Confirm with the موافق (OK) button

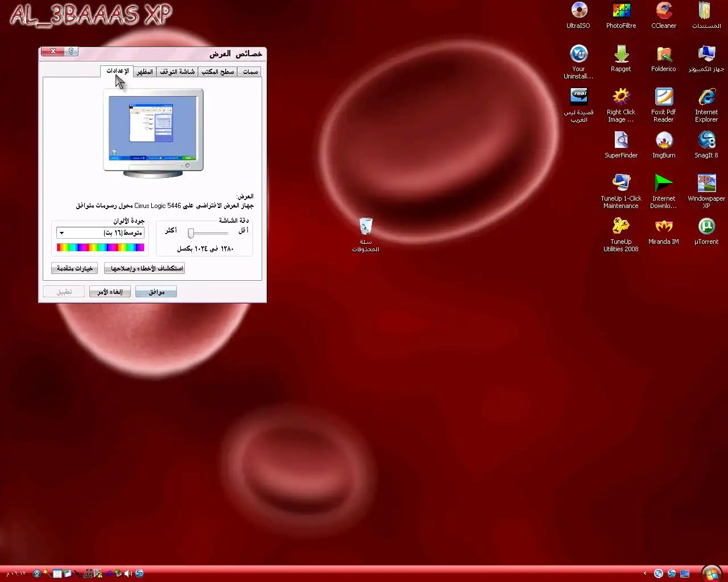[156, 292]
